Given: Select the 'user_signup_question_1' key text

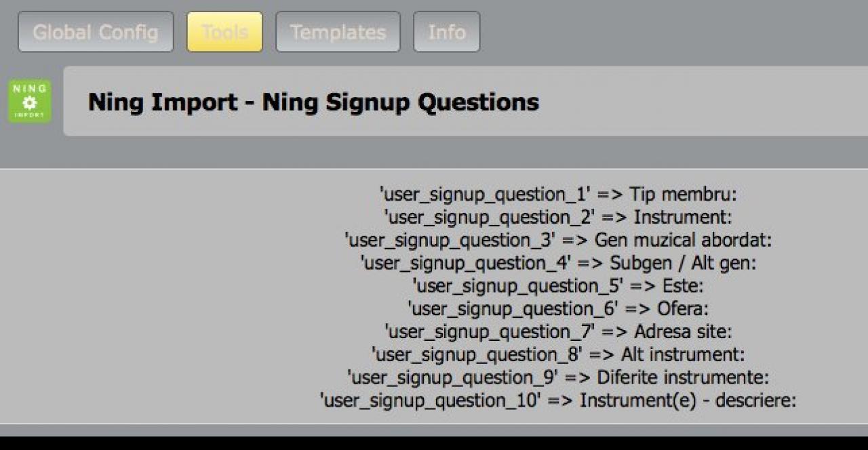Looking at the screenshot, I should click(x=486, y=195).
